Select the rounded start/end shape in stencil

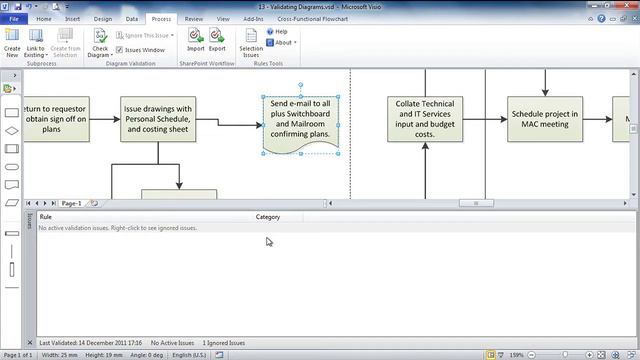tap(12, 167)
